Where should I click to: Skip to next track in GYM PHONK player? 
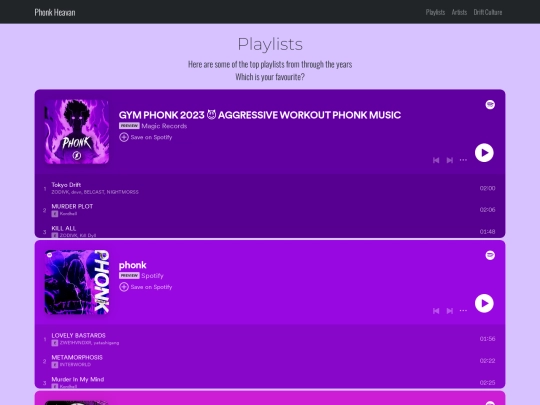449,160
